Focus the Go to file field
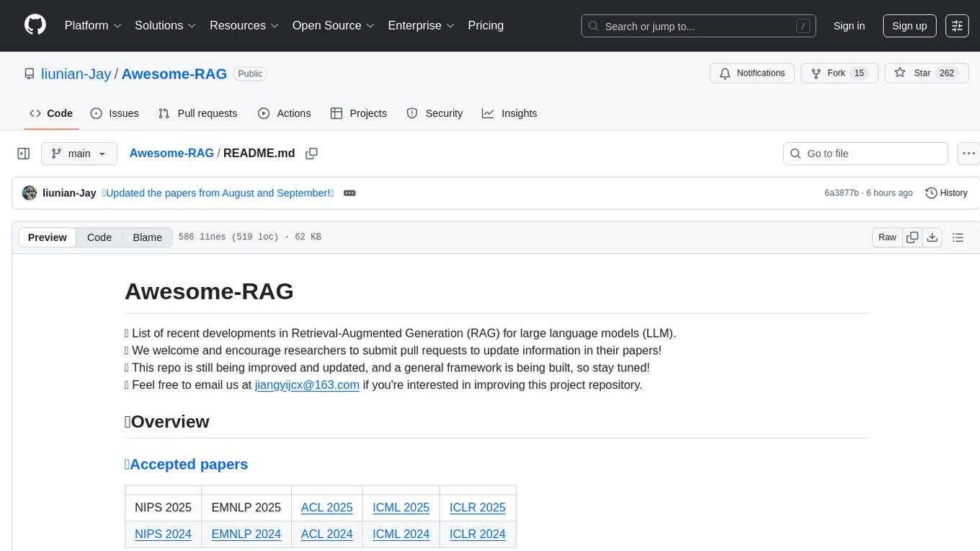Screen dimensions: 980x551 865,154
